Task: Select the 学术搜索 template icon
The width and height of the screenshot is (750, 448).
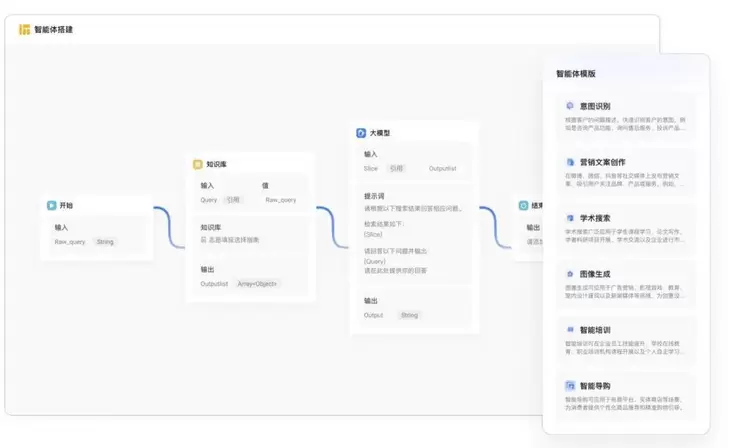Action: tap(570, 217)
